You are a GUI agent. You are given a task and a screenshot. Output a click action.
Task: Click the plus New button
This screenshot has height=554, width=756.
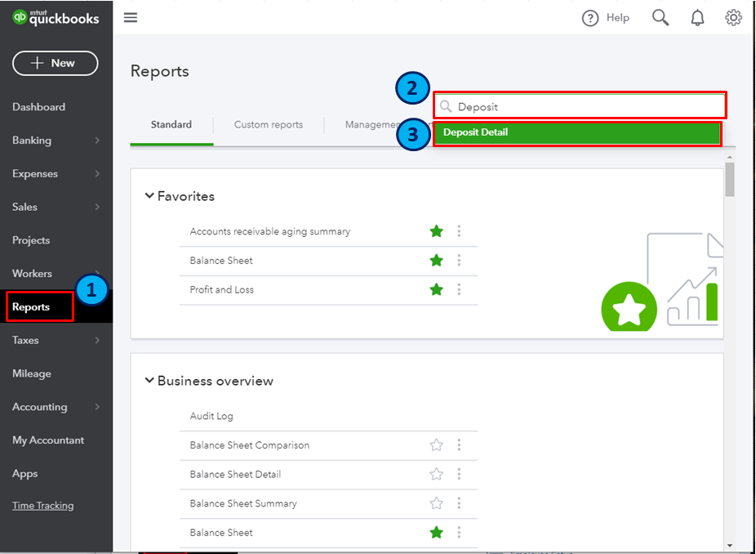point(56,63)
